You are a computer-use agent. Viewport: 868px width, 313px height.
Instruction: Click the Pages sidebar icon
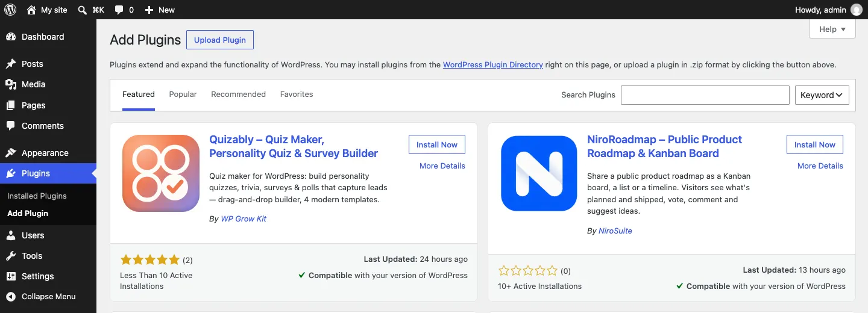click(x=11, y=105)
